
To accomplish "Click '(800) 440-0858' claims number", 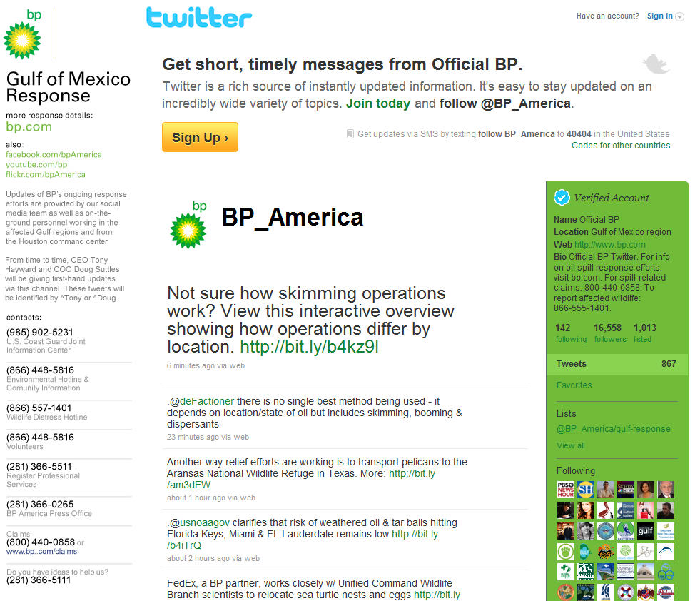I will pyautogui.click(x=40, y=542).
